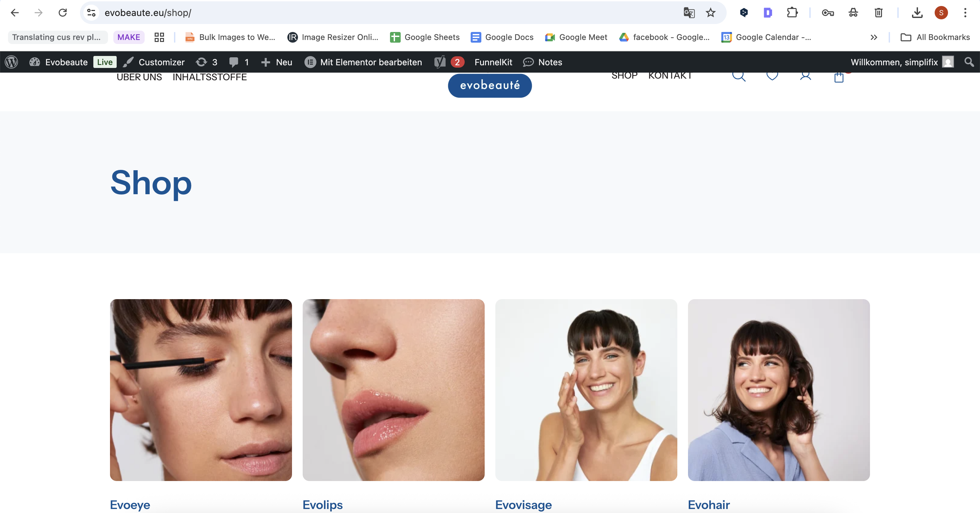Bookmark this page with star icon
980x513 pixels.
[711, 13]
